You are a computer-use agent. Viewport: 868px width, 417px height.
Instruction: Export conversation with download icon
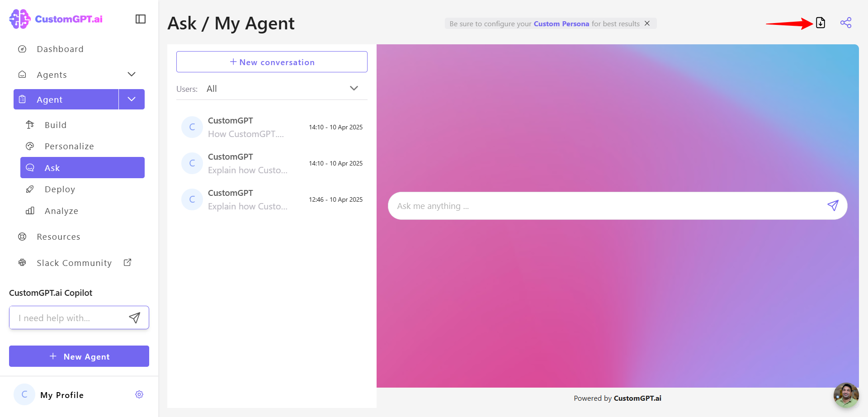pos(821,23)
